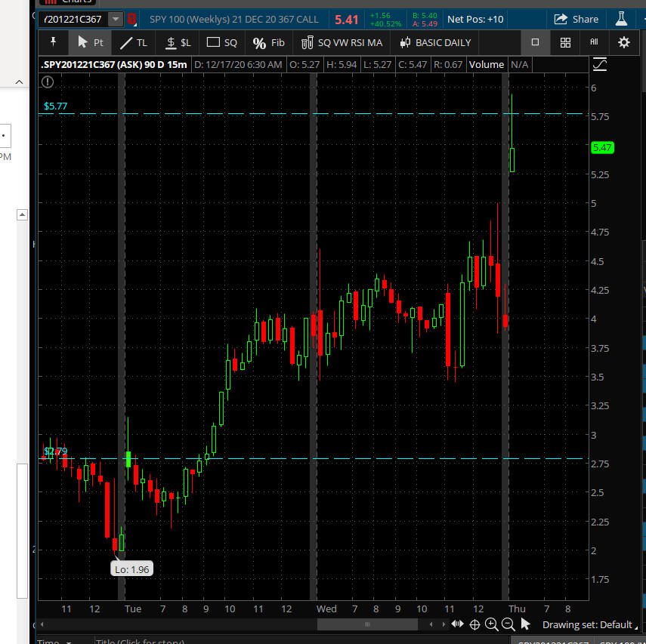Select the TL trendline drawing tool
This screenshot has width=646, height=644.
point(134,42)
